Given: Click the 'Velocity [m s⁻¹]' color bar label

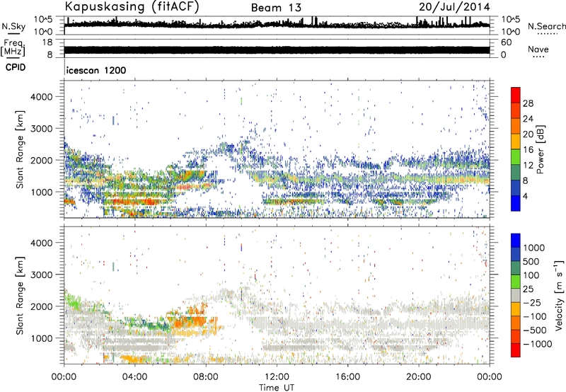Looking at the screenshot, I should click(x=559, y=295).
